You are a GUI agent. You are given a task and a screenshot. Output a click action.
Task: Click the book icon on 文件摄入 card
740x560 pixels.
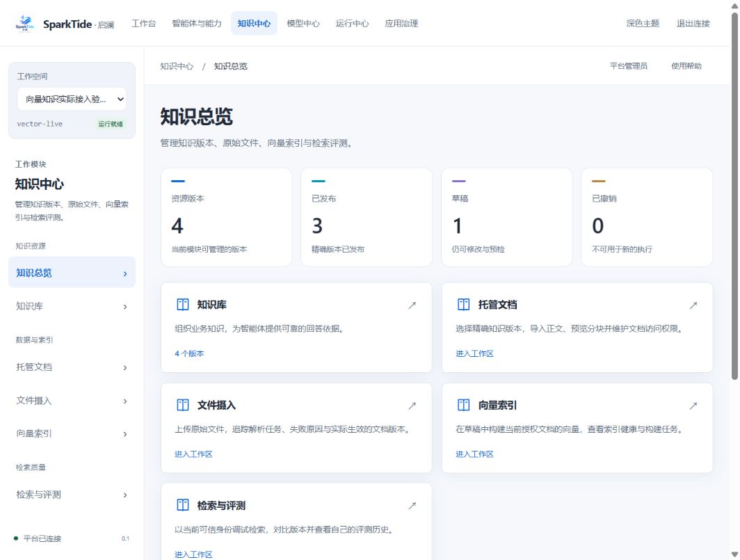[183, 405]
